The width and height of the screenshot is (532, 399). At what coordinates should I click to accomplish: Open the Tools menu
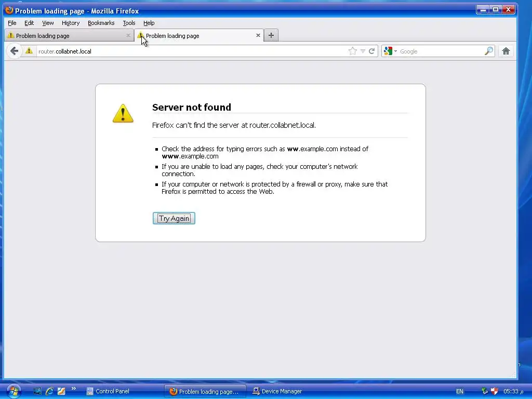(x=129, y=23)
